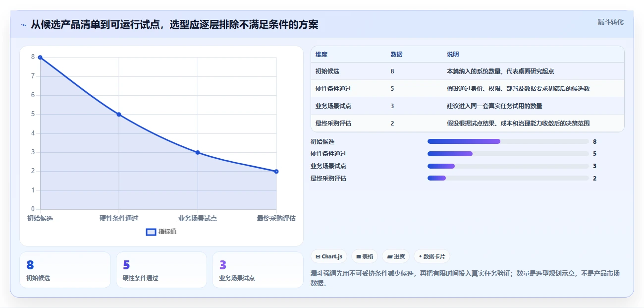The height and width of the screenshot is (308, 644).
Task: Click description 建议进入同一套真实任务试用的数量
Action: pyautogui.click(x=494, y=106)
